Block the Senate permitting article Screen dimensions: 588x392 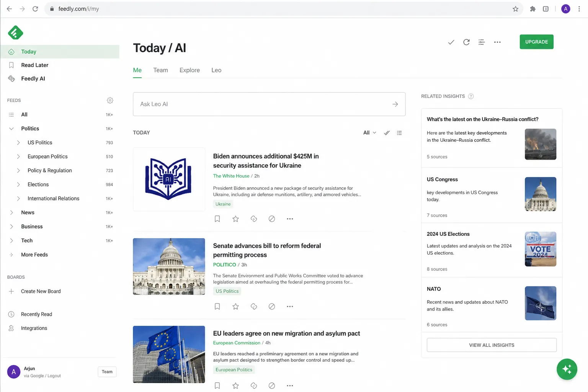[x=272, y=307]
